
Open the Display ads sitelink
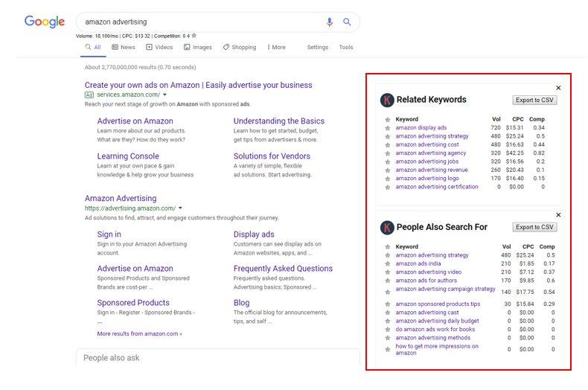[254, 234]
